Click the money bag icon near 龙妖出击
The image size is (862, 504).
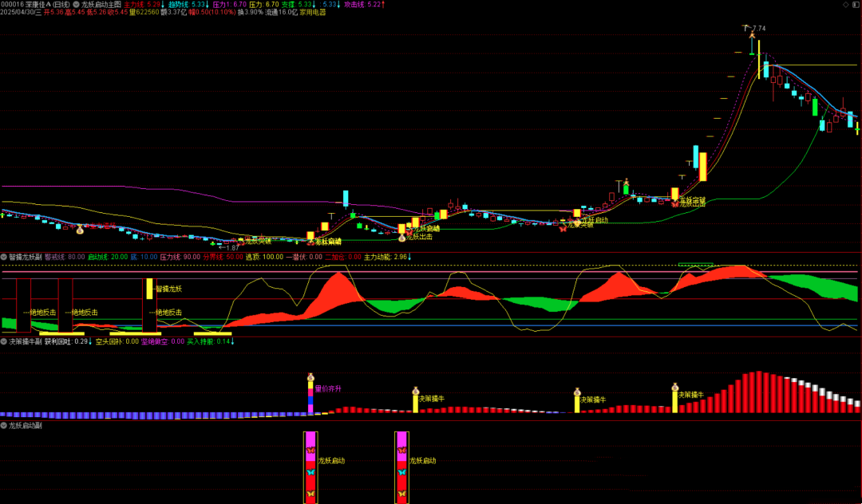pos(402,238)
